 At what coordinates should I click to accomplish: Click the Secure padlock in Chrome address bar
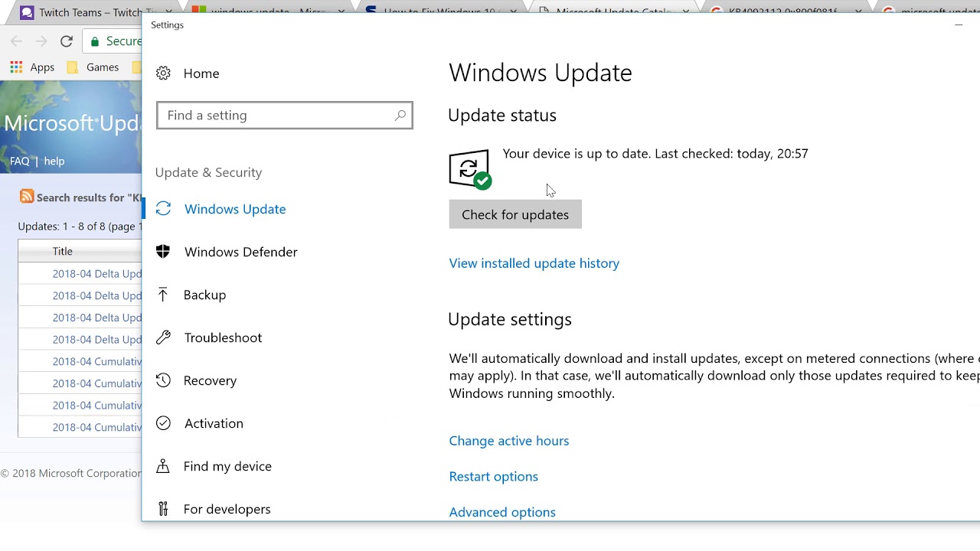click(95, 41)
